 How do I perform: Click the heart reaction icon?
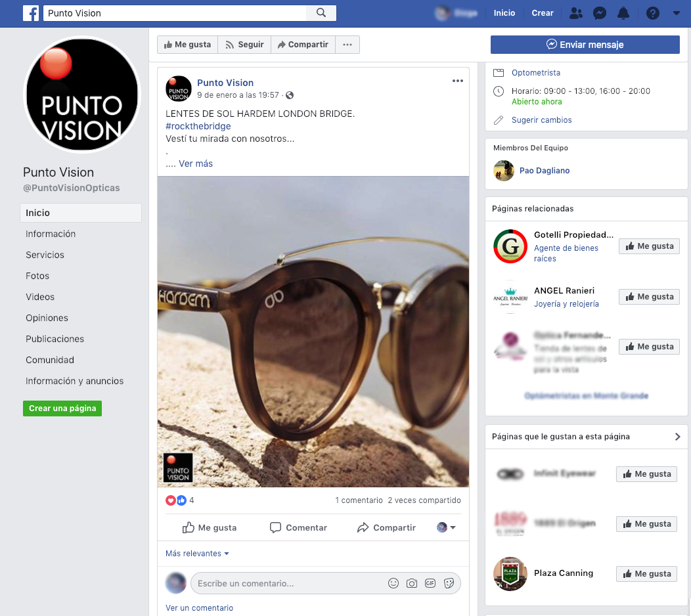(x=171, y=500)
